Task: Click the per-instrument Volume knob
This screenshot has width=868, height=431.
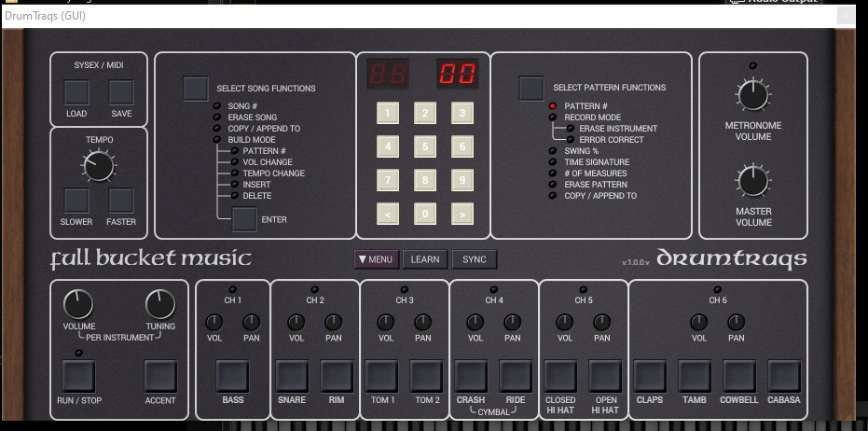Action: 78,304
